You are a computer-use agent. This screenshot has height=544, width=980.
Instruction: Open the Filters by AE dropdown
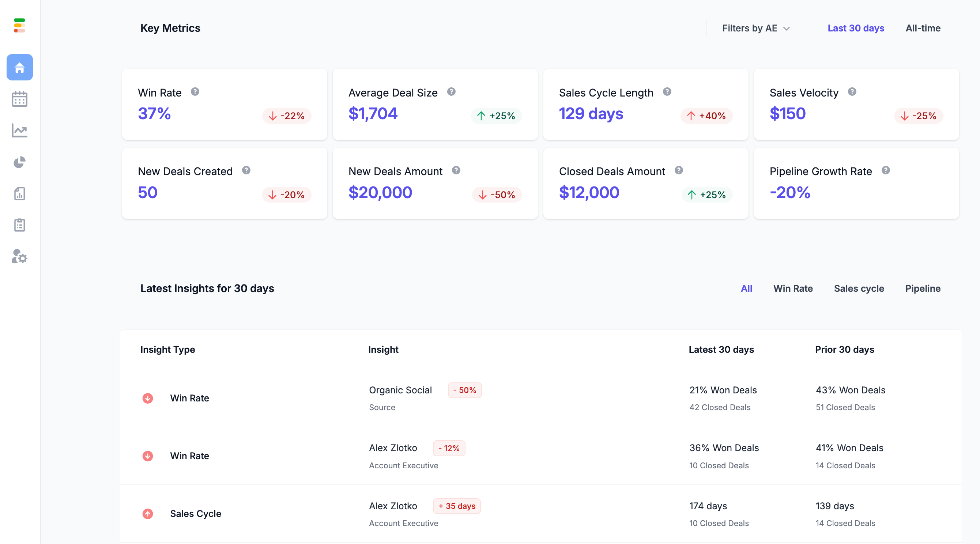click(755, 27)
